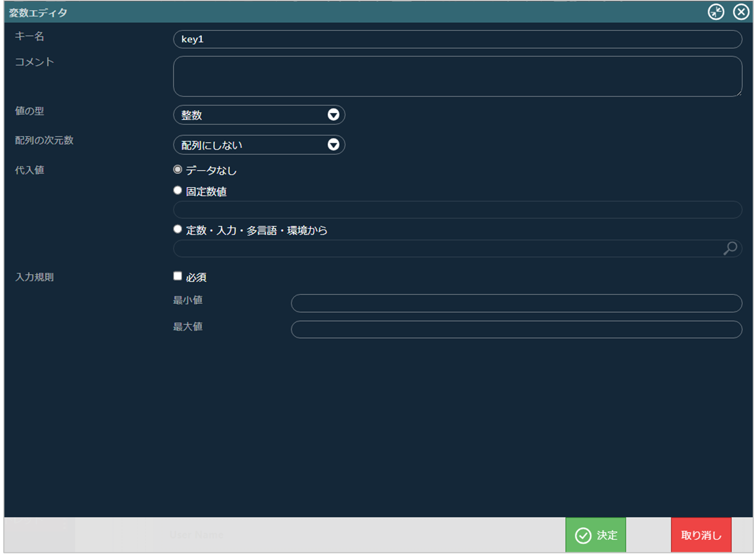Focus the 最大値 input field
Screen dimensions: 756x554
(x=516, y=329)
